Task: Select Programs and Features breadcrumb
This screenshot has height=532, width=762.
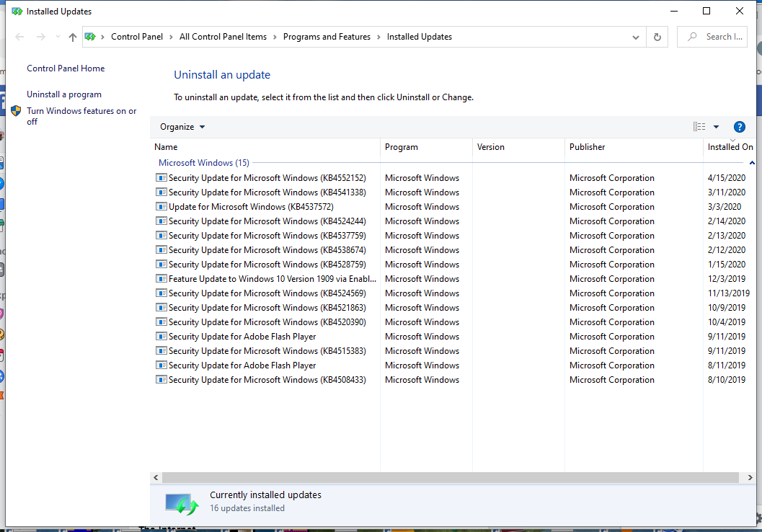Action: click(327, 37)
